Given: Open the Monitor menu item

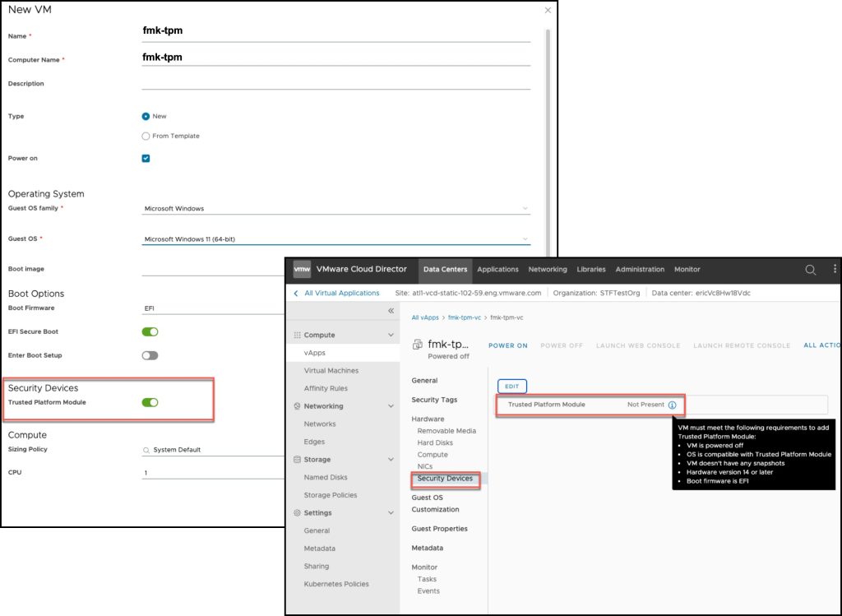Looking at the screenshot, I should click(689, 270).
